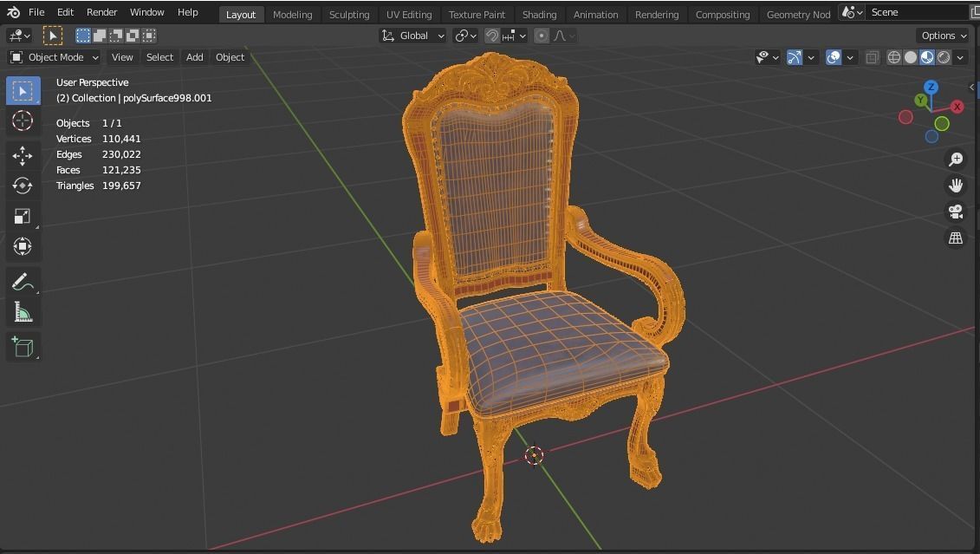
Task: Open the Global transform orientation dropdown
Action: click(413, 36)
